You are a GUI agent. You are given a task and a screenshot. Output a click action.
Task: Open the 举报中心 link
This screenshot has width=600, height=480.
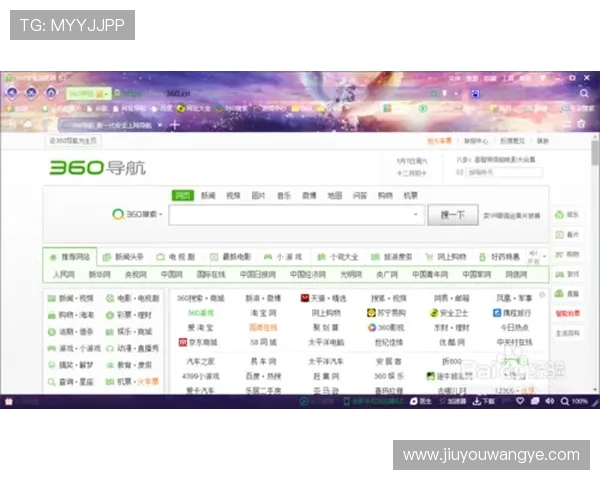click(476, 141)
